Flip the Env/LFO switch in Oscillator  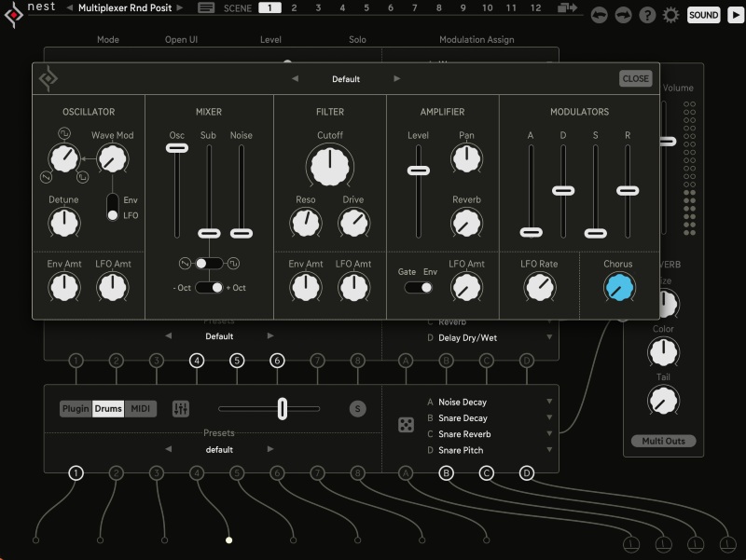coord(112,209)
